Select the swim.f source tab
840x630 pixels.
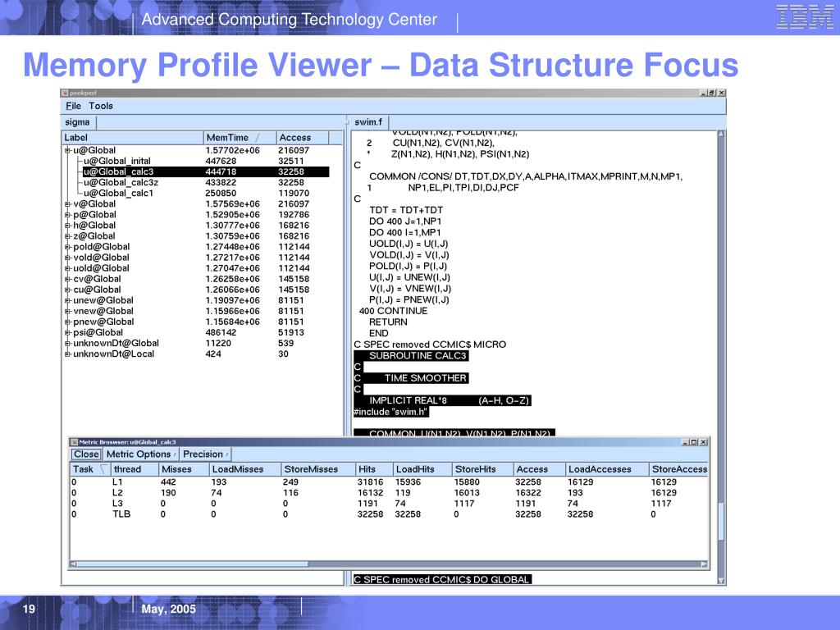(368, 122)
